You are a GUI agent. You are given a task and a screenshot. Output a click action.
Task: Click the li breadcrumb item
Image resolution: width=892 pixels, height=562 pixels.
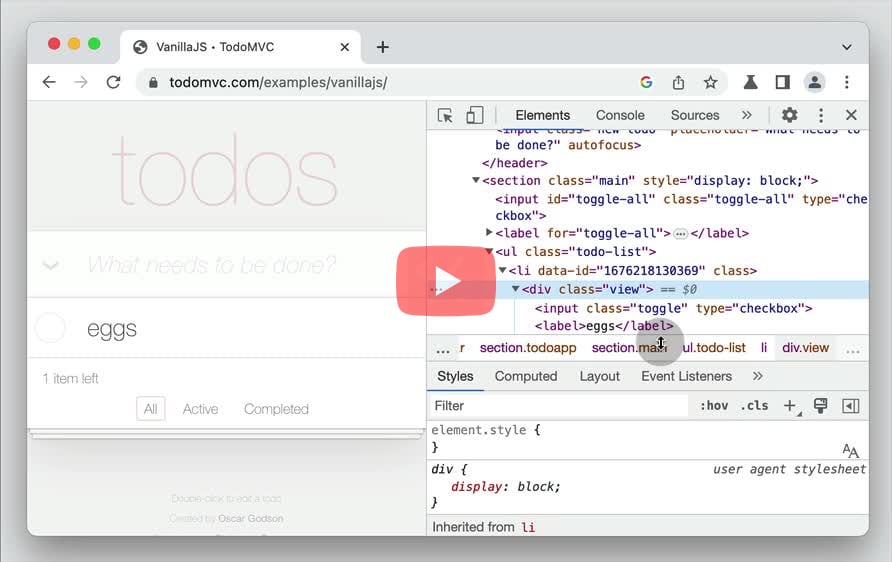[764, 348]
